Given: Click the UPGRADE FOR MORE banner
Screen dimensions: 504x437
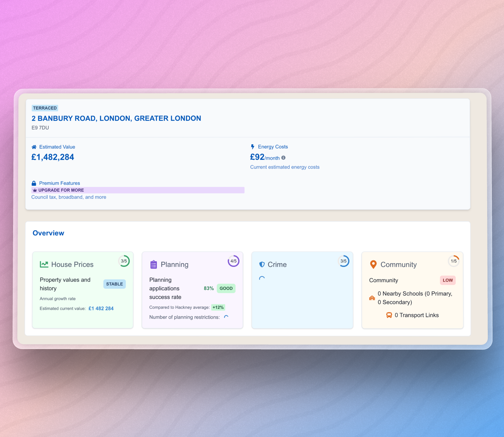Looking at the screenshot, I should 138,190.
